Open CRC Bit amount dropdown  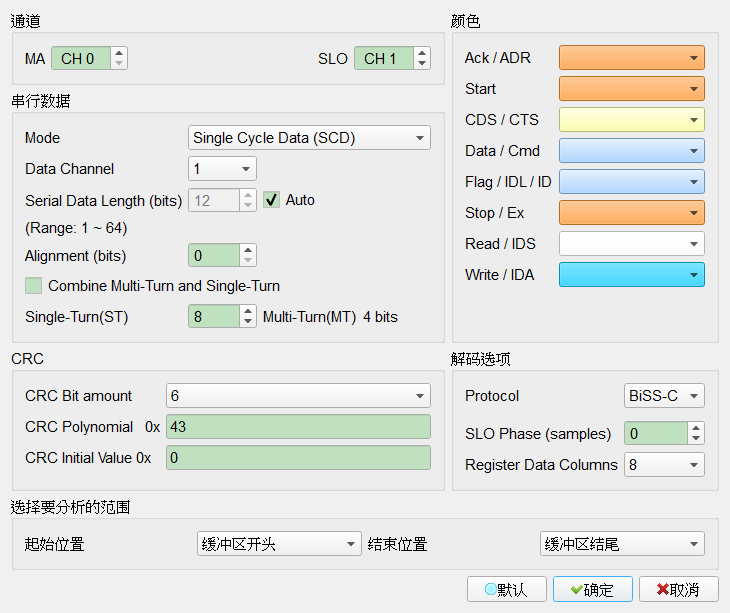coord(298,396)
